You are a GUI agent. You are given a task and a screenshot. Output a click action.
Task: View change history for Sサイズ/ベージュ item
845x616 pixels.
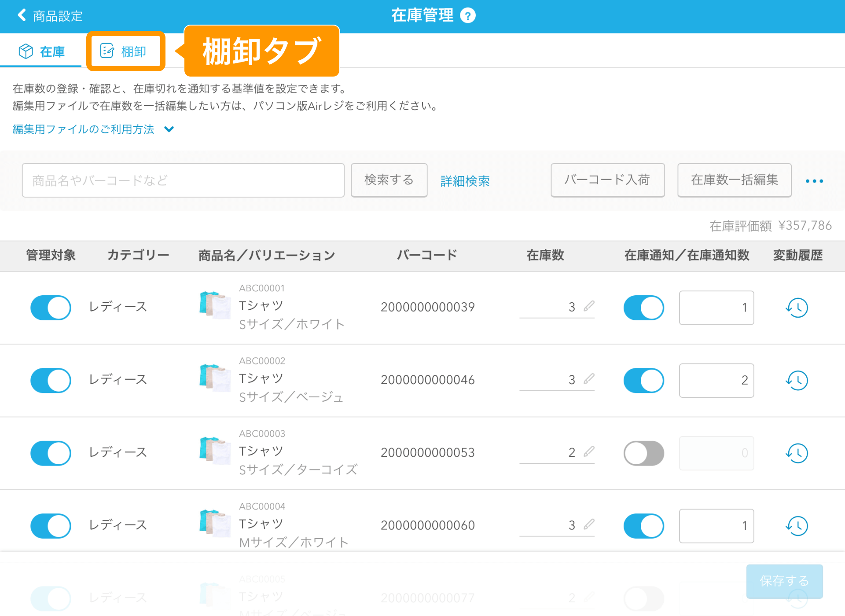(797, 380)
